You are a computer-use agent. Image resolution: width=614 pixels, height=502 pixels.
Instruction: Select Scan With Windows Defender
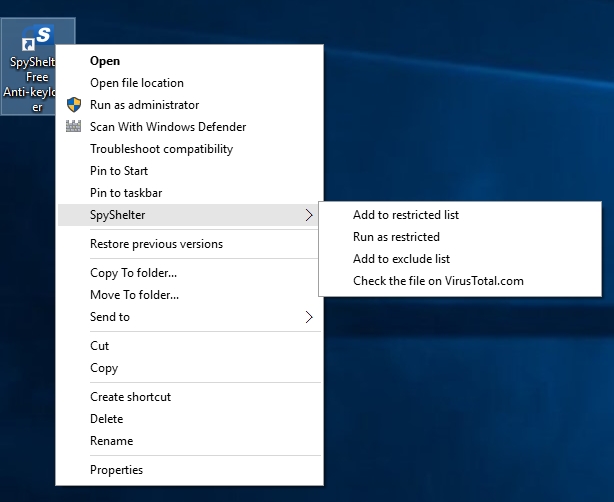click(x=190, y=127)
